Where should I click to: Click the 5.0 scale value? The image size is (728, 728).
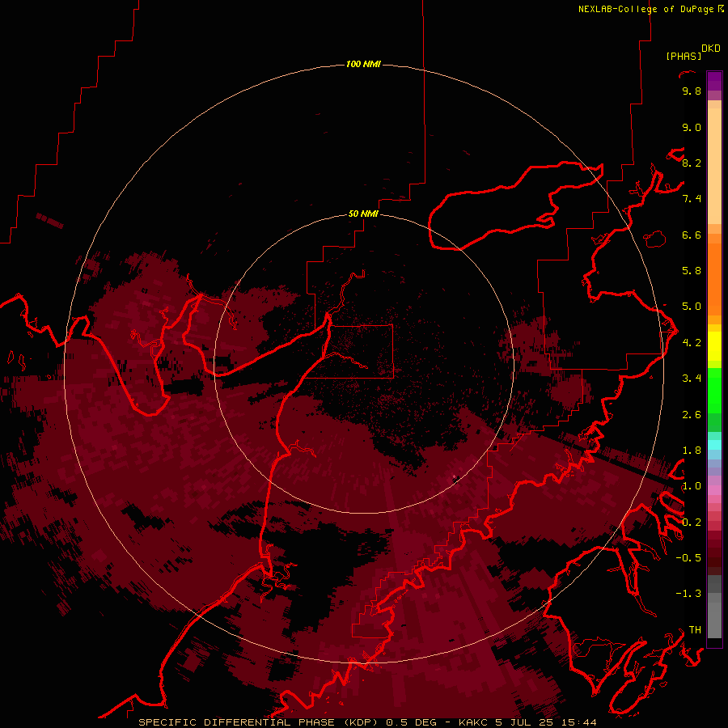click(x=692, y=307)
